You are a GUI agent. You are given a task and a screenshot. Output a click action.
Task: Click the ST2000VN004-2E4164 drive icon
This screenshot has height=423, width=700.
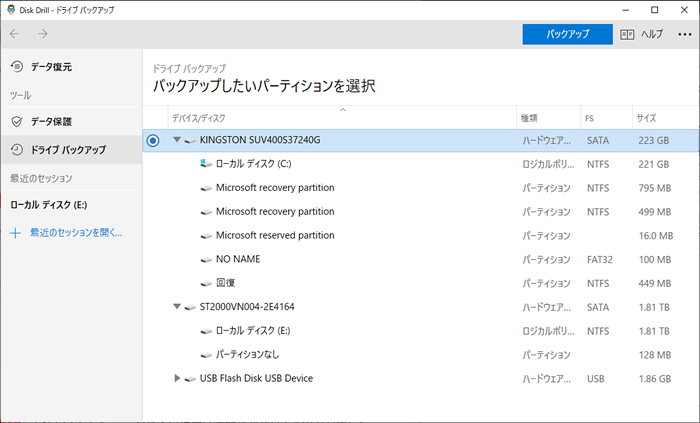[190, 307]
